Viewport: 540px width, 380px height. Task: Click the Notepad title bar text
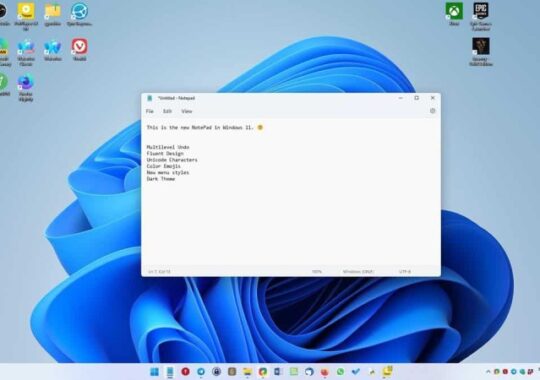coord(176,98)
